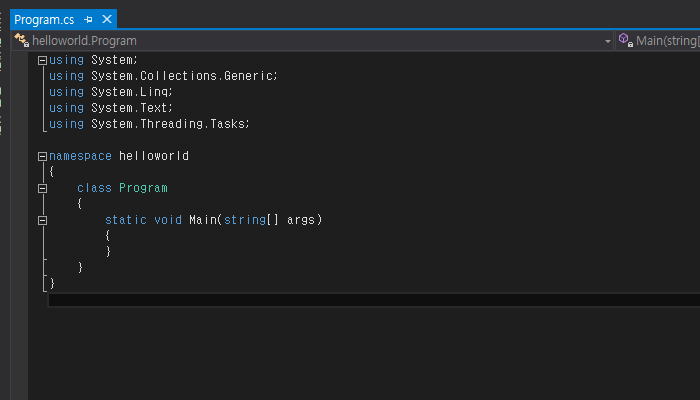The height and width of the screenshot is (400, 700).
Task: Click the string keyword in Main signature
Action: [245, 220]
